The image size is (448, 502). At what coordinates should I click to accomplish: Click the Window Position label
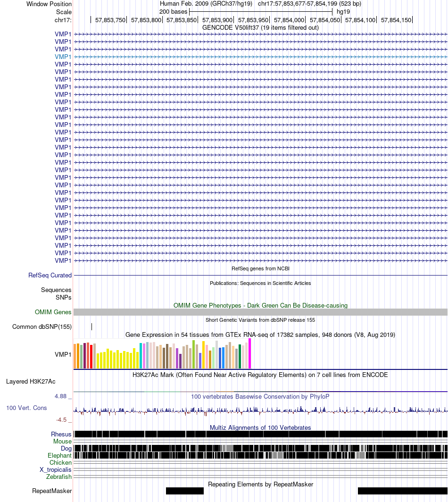(x=49, y=4)
